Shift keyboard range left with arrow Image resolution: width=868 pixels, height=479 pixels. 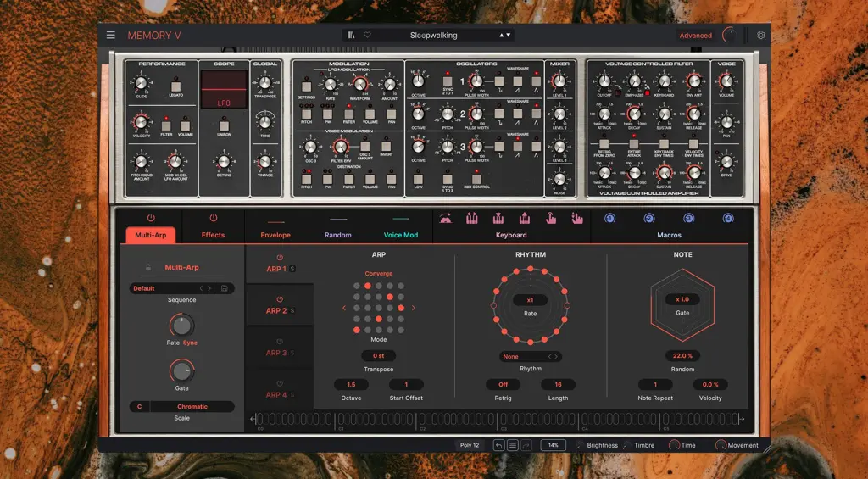253,419
